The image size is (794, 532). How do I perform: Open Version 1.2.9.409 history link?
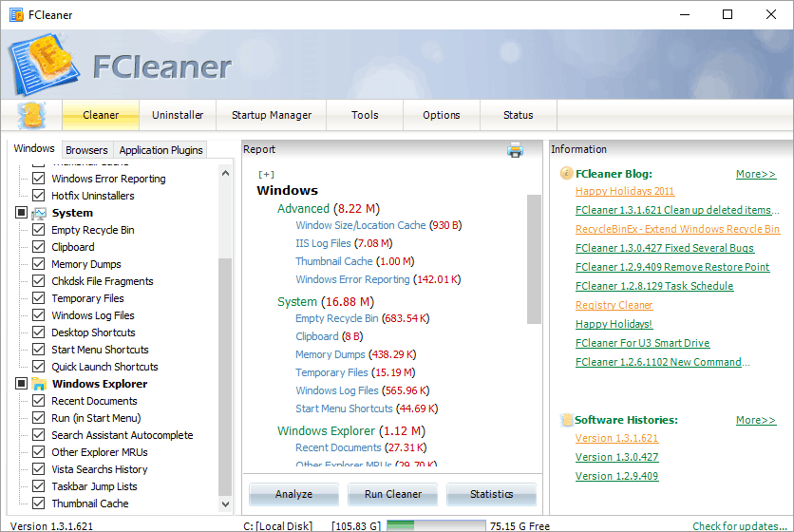[x=616, y=476]
